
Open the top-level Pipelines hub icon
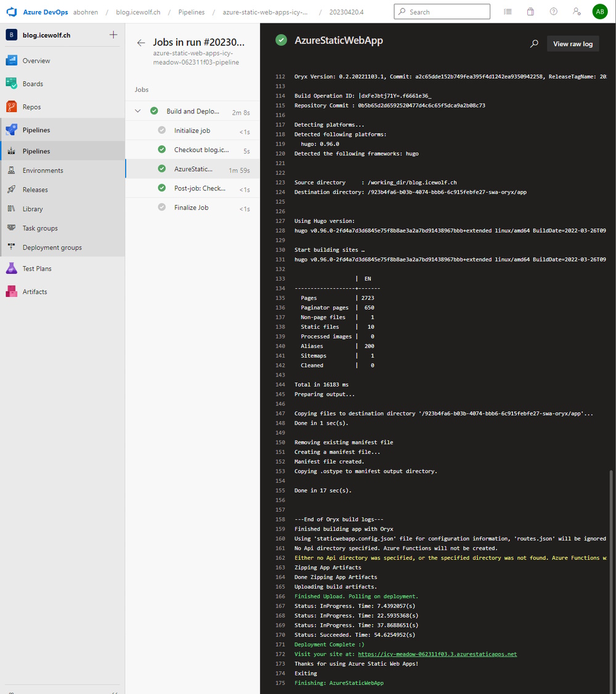[x=12, y=130]
